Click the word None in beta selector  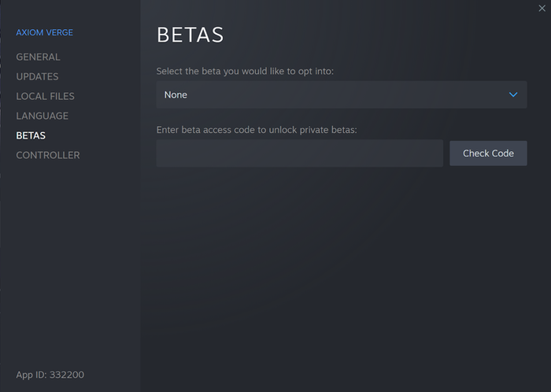176,95
